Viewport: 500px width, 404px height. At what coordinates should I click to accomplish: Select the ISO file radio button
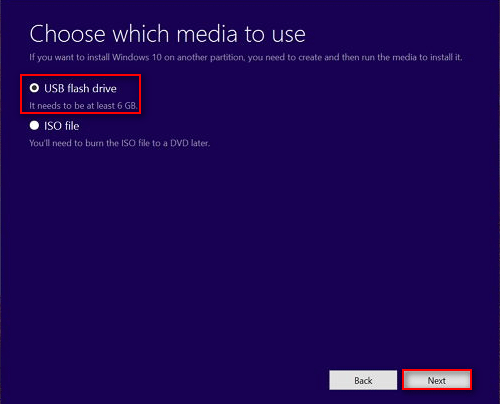click(x=34, y=126)
